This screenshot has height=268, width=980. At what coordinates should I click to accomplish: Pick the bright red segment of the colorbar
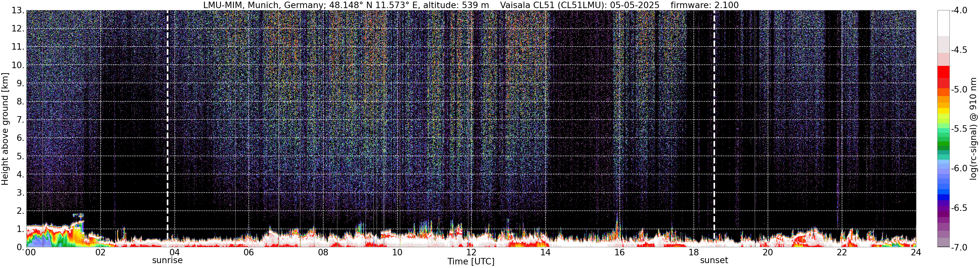[x=944, y=72]
